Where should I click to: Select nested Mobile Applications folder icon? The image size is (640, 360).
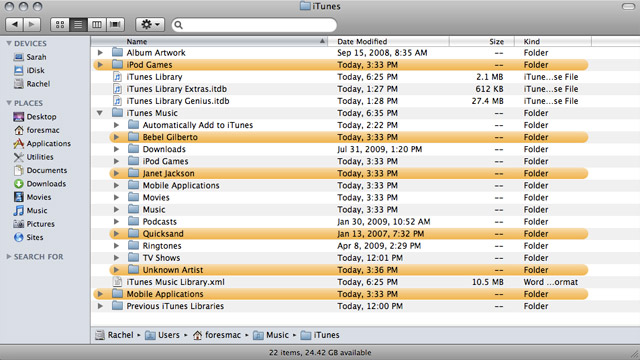click(133, 185)
